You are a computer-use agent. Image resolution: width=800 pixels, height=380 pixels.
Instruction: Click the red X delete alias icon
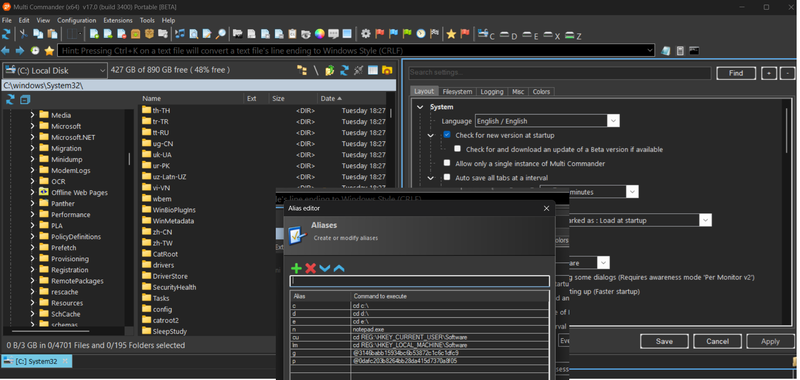click(x=310, y=268)
